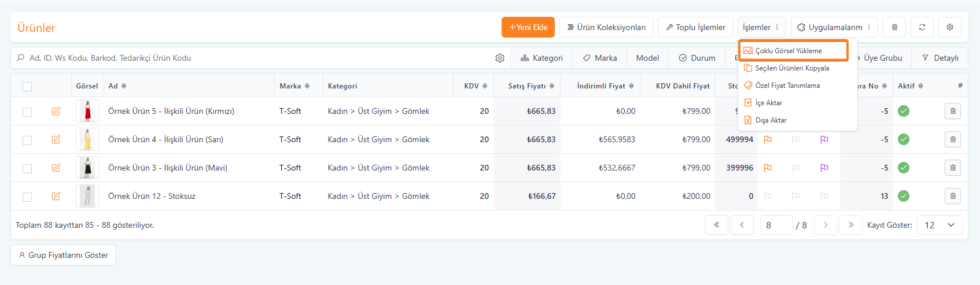Image resolution: width=980 pixels, height=285 pixels.
Task: Click the refresh icon in top toolbar
Action: click(x=922, y=27)
